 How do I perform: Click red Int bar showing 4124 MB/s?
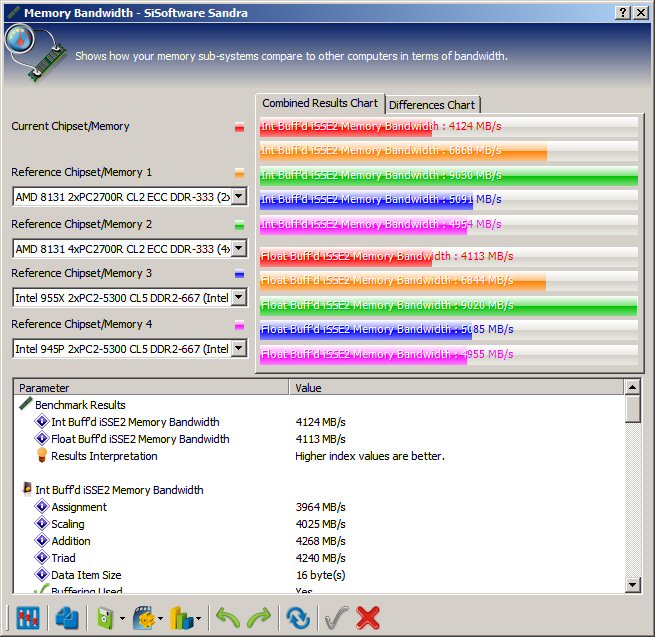click(x=346, y=127)
